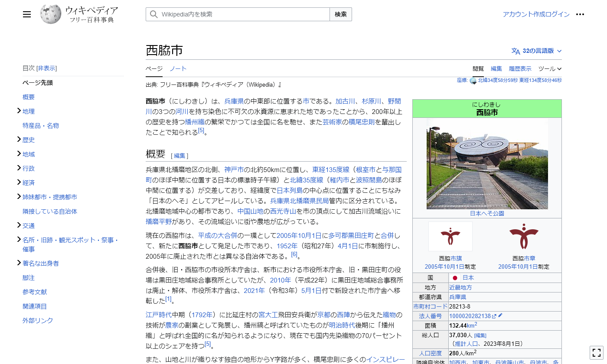Open the 編集 tab
Viewport: 607px width, 364px height.
pos(496,68)
